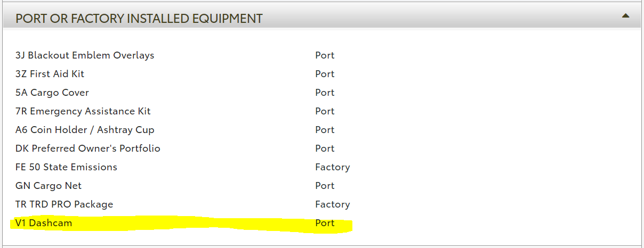Click the FE 50 State Emissions entry
The height and width of the screenshot is (248, 644).
pos(66,167)
